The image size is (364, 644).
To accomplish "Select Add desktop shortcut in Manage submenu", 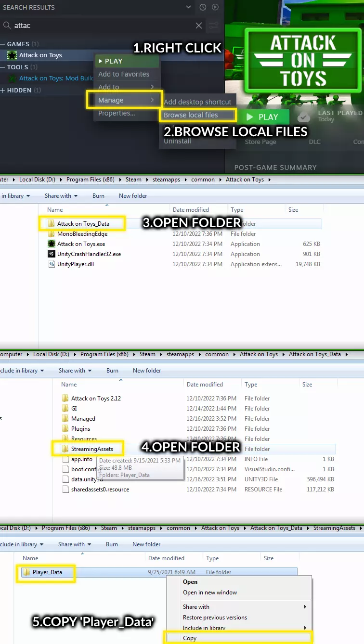I will (197, 102).
